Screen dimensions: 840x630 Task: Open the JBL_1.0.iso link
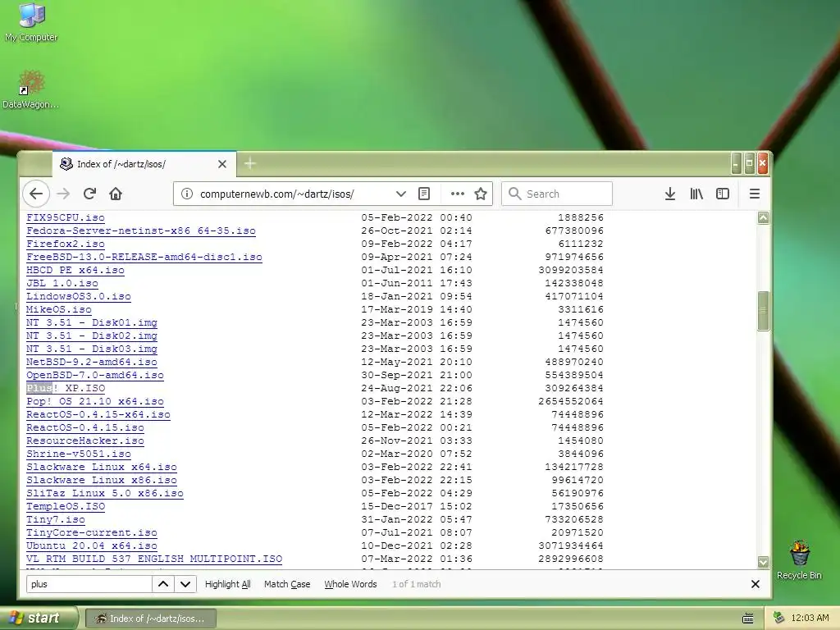pyautogui.click(x=62, y=283)
